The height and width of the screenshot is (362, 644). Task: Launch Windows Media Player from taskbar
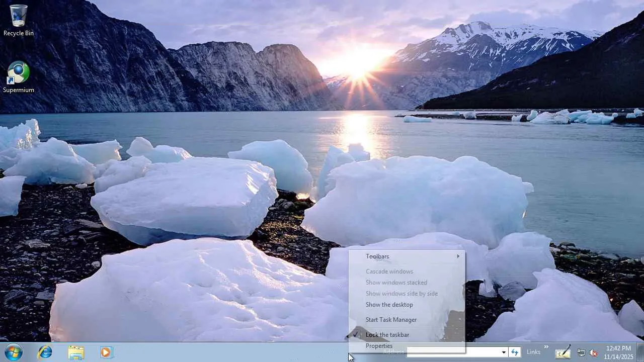point(106,352)
